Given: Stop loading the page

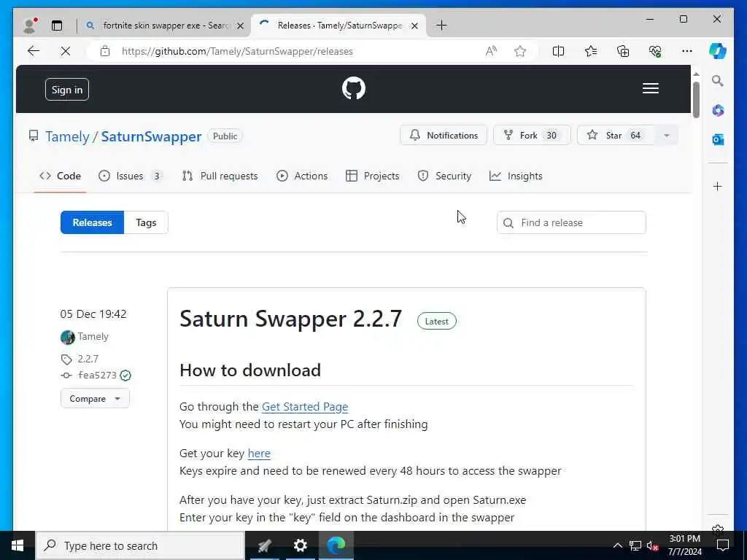Looking at the screenshot, I should (x=65, y=51).
